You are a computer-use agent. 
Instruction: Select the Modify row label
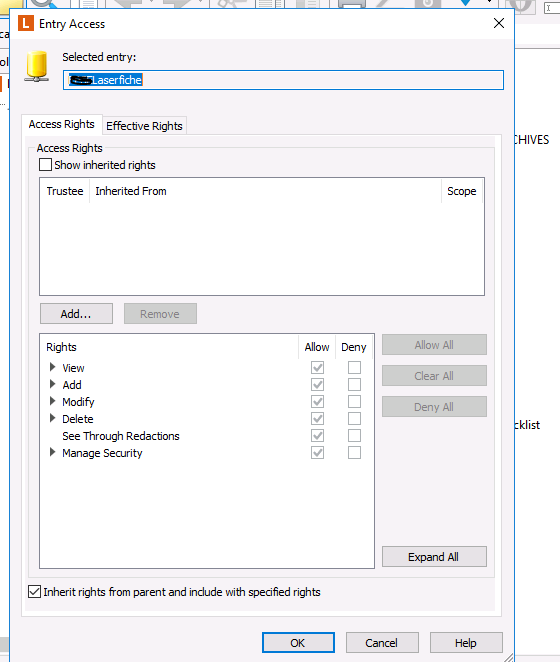(78, 402)
